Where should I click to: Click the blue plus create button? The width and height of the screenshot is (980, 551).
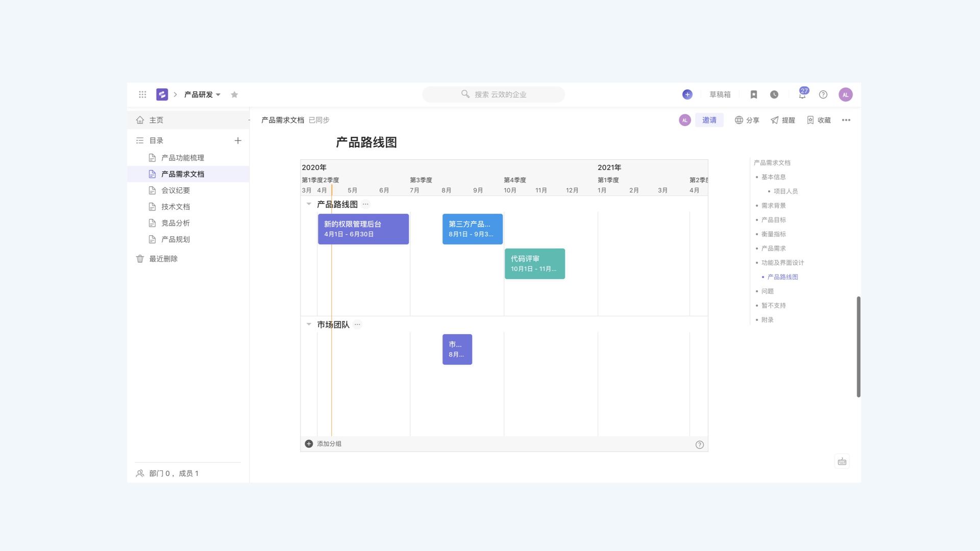(688, 94)
